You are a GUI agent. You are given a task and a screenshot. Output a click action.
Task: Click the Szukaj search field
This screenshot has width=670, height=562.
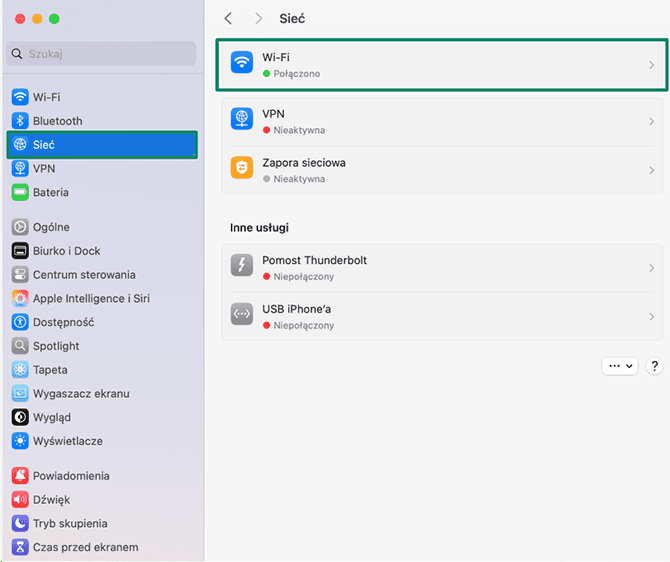coord(101,54)
